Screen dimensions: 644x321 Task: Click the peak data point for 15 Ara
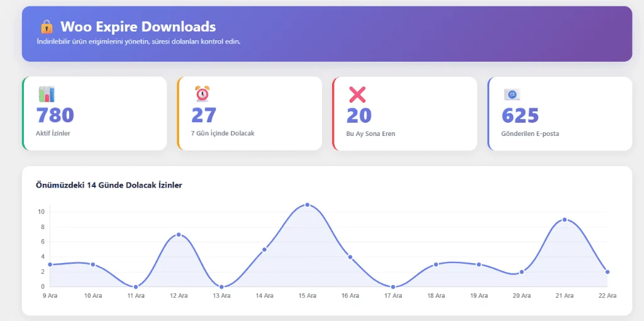(307, 205)
